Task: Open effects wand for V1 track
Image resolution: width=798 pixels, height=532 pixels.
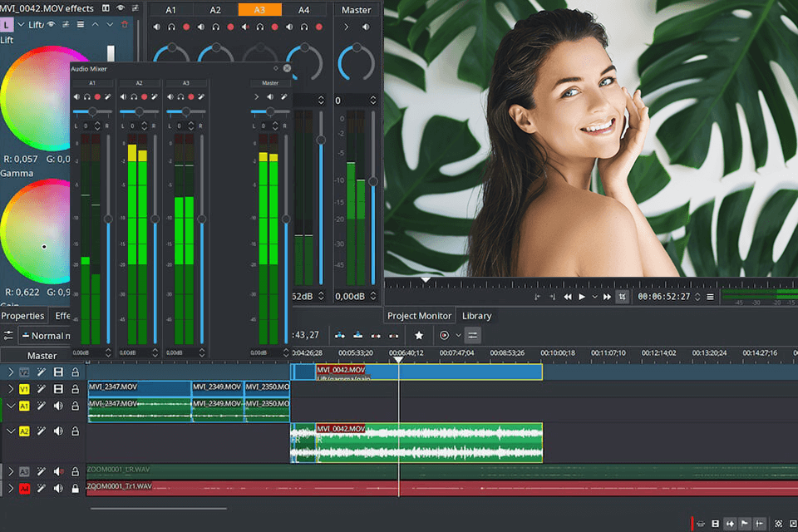Action: [42, 389]
